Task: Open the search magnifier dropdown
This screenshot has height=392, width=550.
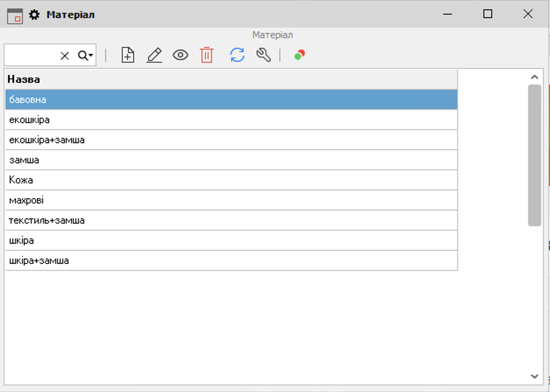Action: tap(85, 56)
